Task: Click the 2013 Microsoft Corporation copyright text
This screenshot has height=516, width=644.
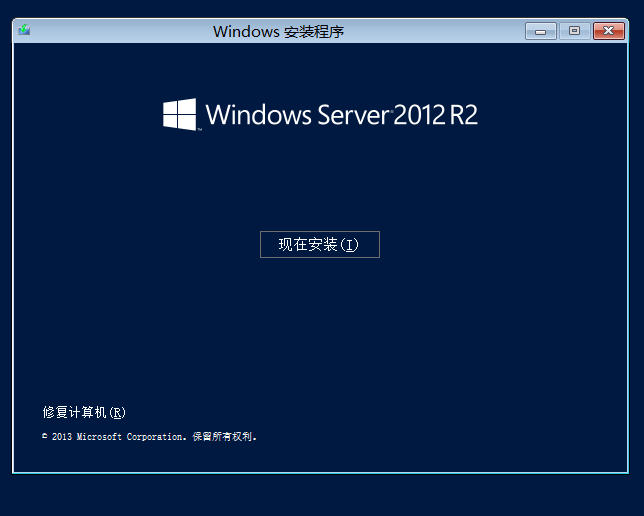Action: coord(150,436)
